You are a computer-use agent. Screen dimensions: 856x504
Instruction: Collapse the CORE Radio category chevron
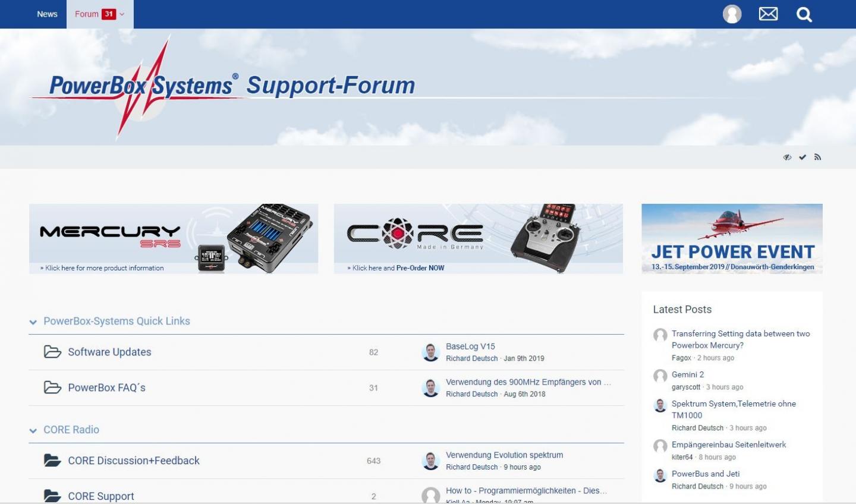click(33, 430)
